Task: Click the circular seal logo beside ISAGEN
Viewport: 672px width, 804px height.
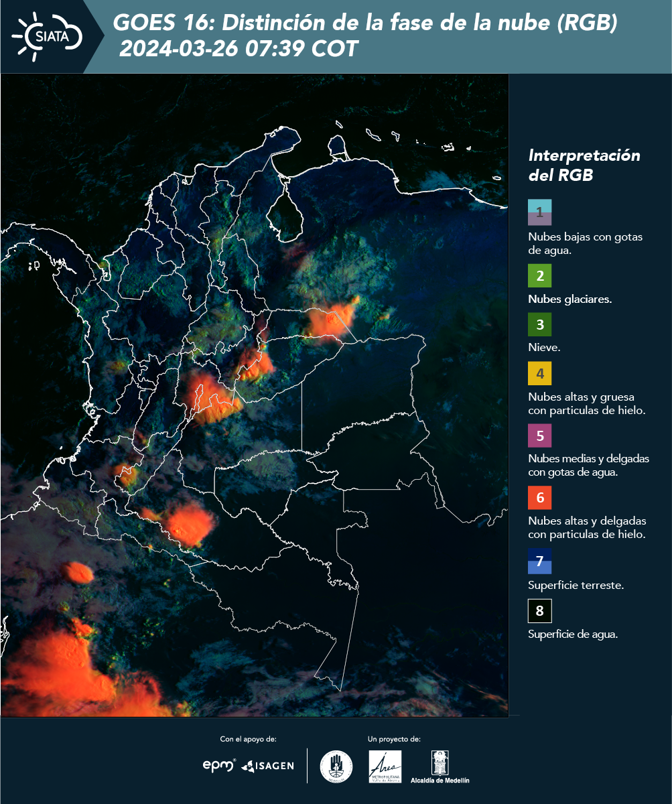Action: (x=336, y=766)
